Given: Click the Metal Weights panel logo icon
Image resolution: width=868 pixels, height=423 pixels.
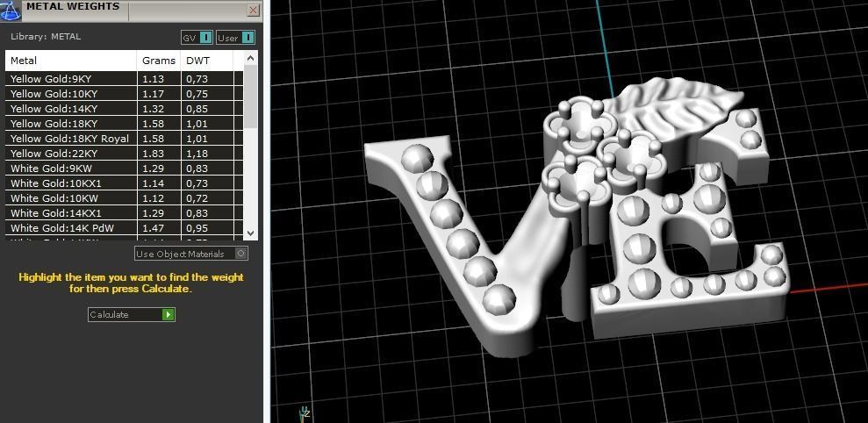Looking at the screenshot, I should point(10,10).
